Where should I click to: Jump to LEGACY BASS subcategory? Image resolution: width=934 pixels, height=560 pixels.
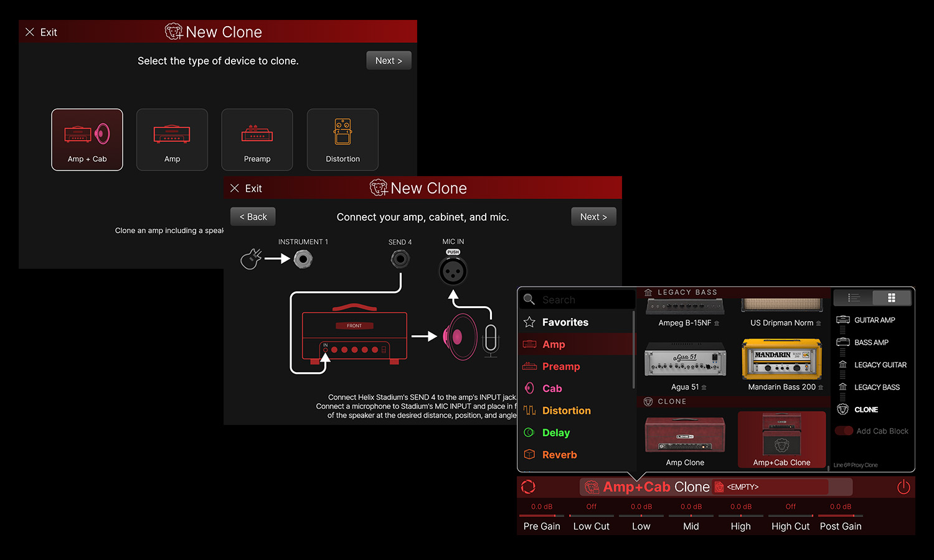pos(869,387)
